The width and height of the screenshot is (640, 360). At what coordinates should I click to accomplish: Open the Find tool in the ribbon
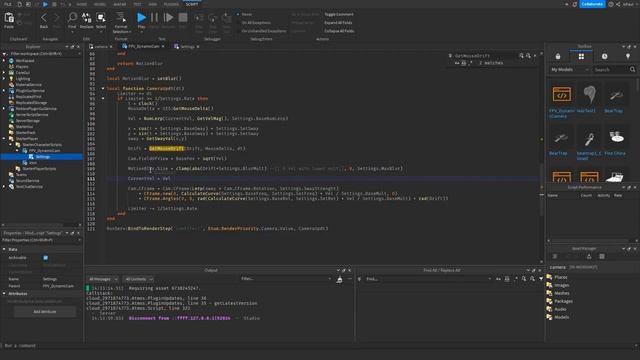pos(72,17)
